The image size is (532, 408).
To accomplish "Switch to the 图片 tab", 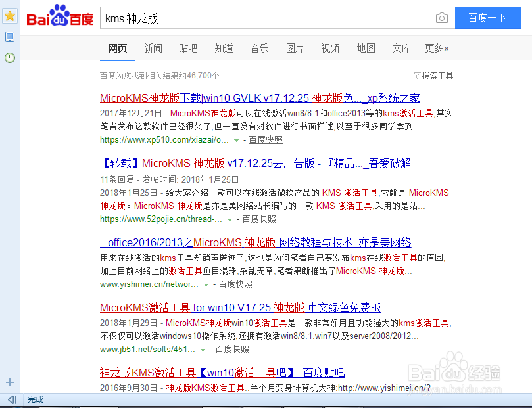I will [295, 49].
